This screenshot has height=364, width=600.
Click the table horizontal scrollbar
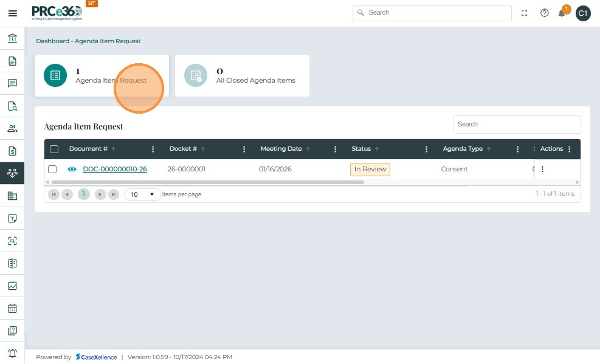point(208,182)
